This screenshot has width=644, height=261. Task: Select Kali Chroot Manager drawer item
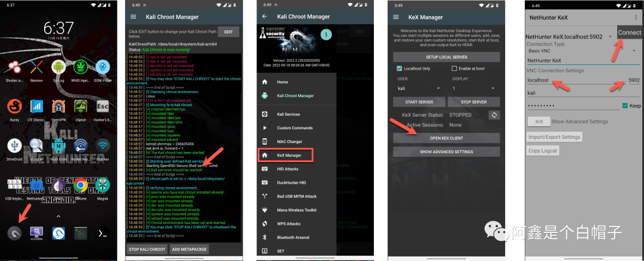coord(296,95)
